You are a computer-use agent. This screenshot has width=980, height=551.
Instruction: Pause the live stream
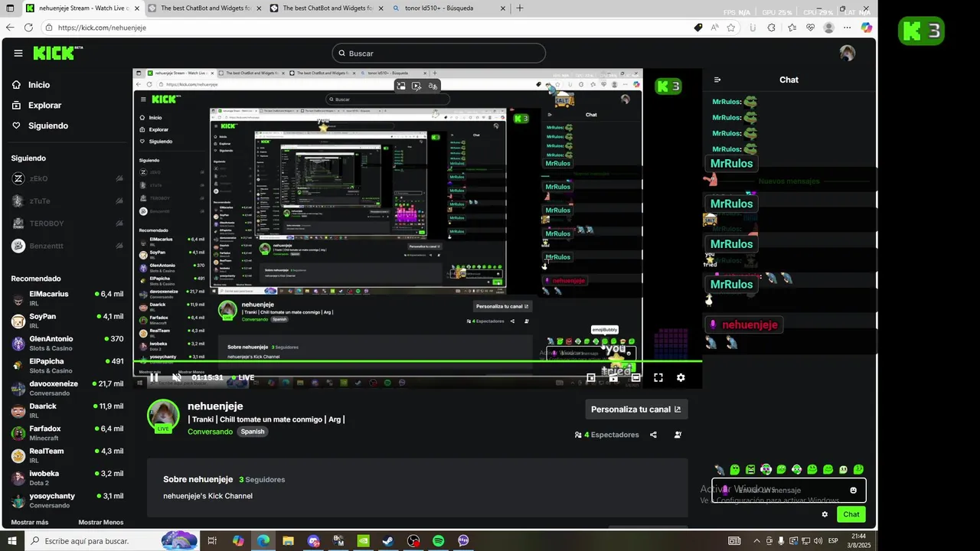[154, 377]
